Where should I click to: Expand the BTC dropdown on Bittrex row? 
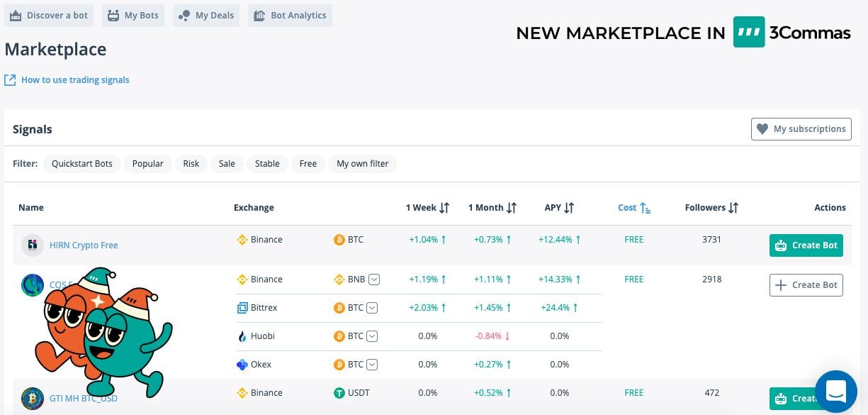click(372, 308)
